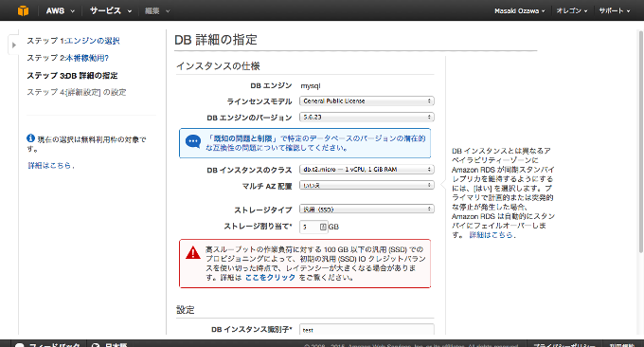Click the 設定 section heading
Viewport: 644px width, 347px height.
(x=186, y=310)
